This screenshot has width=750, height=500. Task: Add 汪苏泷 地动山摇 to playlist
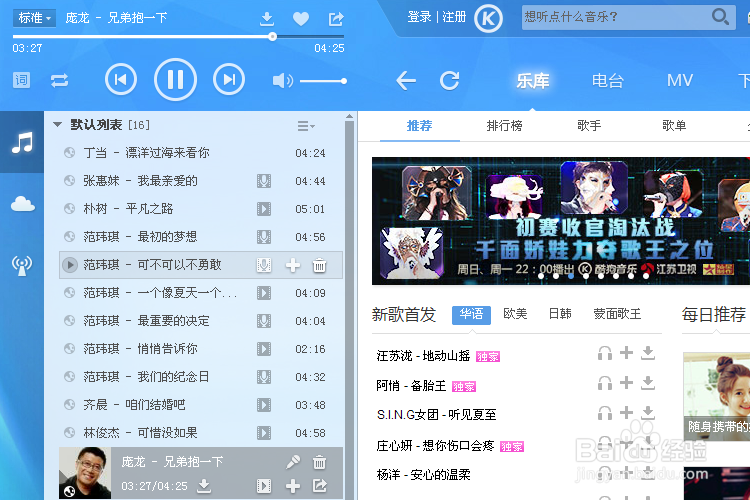626,353
